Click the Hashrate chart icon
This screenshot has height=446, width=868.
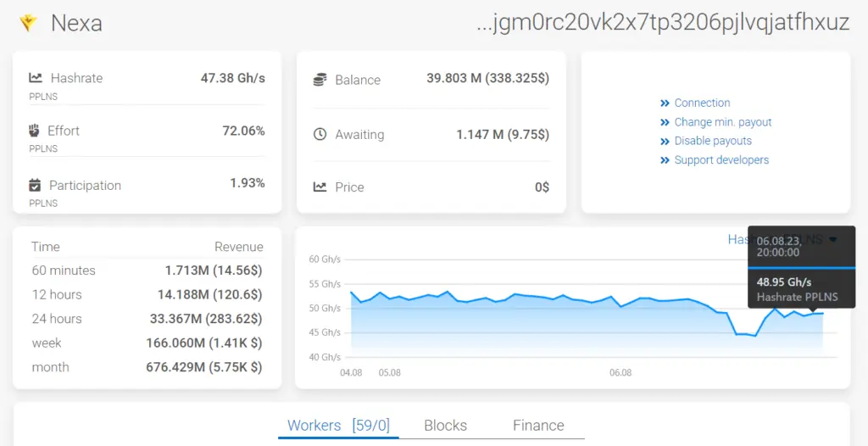coord(36,78)
